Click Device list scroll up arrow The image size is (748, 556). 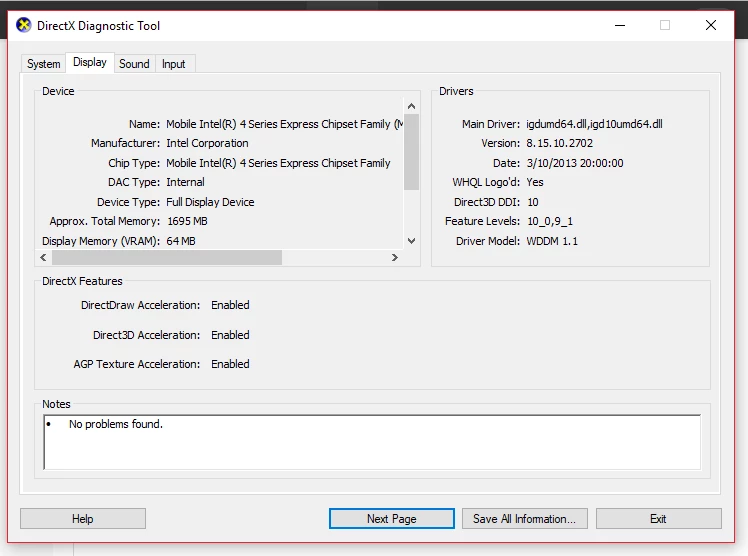point(411,106)
